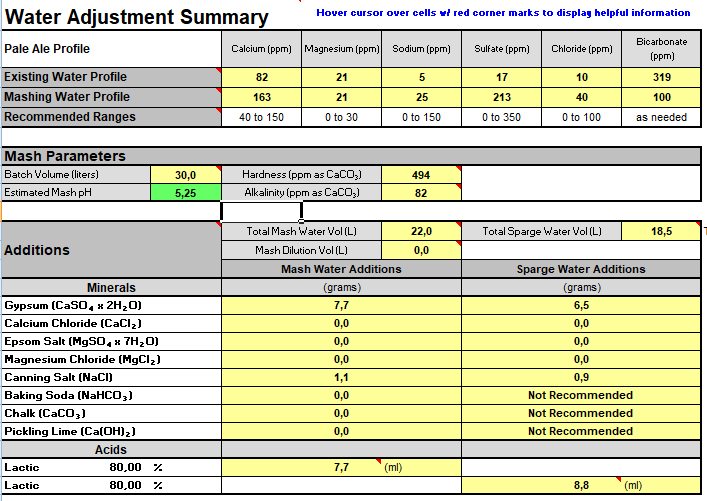Click the Gypsum sparge water addition cell
The width and height of the screenshot is (707, 501).
pos(580,306)
